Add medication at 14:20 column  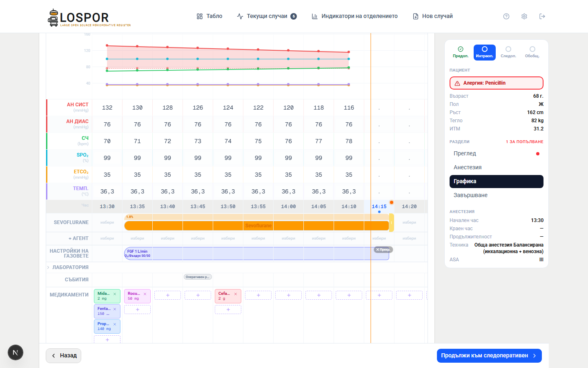[x=409, y=295]
